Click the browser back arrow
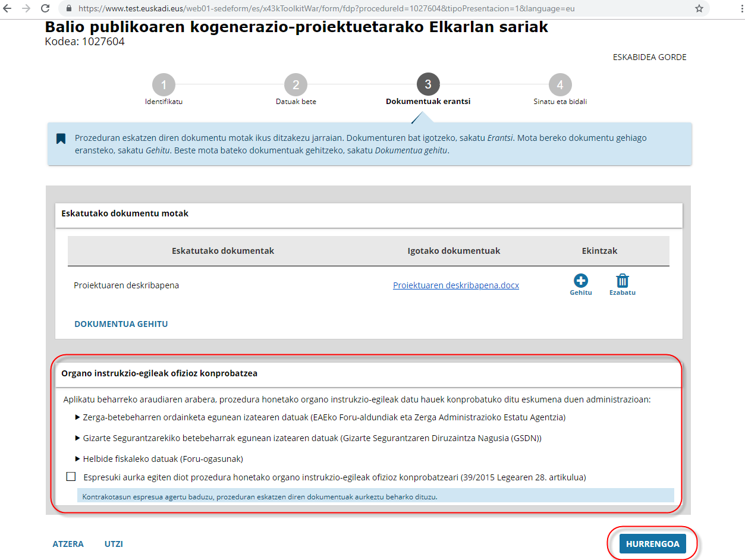The width and height of the screenshot is (745, 560). click(x=8, y=9)
